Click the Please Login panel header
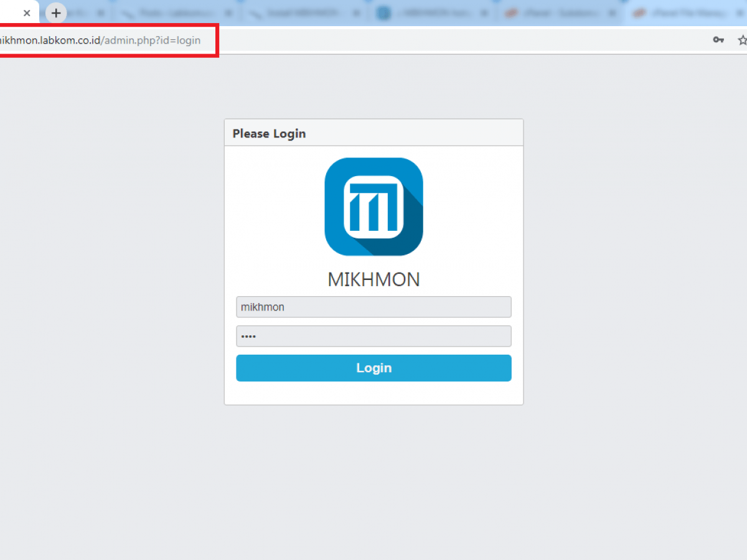The image size is (747, 560). pyautogui.click(x=374, y=133)
